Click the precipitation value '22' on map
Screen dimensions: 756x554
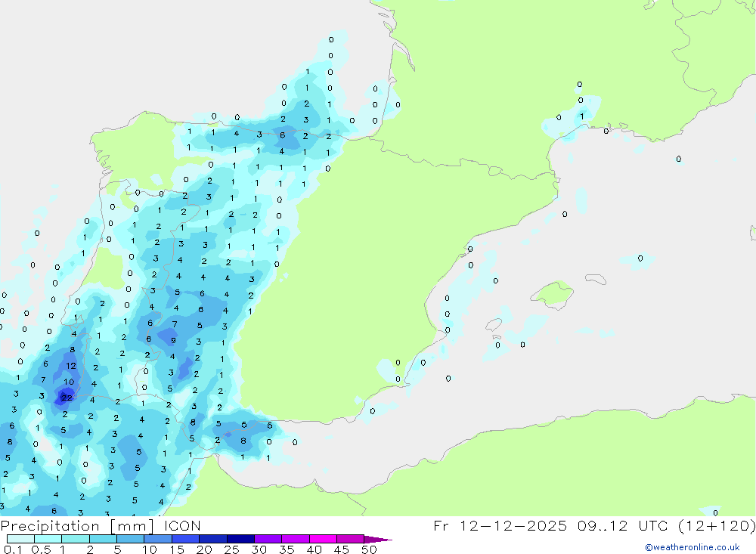pos(67,398)
